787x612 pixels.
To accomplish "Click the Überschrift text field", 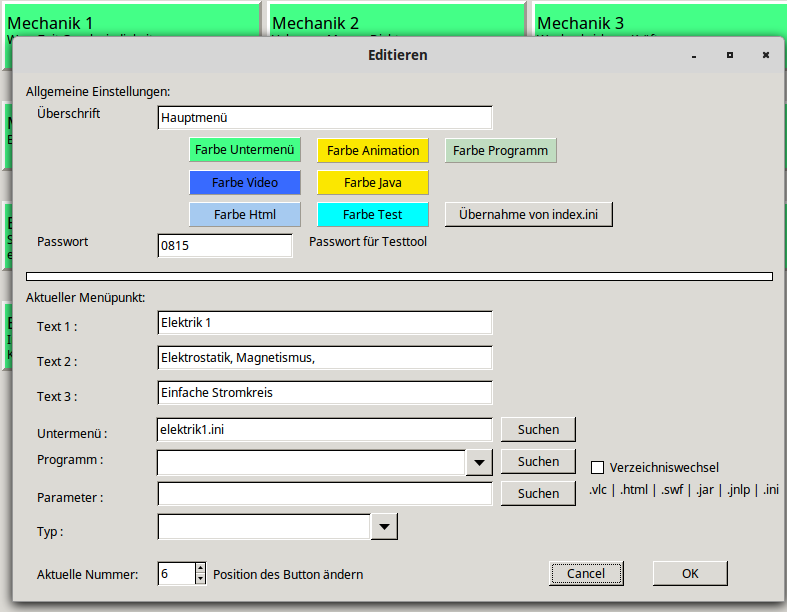I will pos(325,118).
